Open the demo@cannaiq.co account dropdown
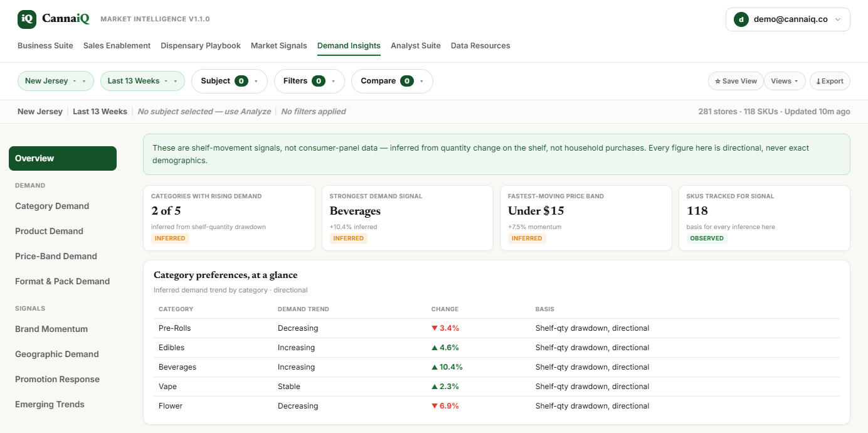Viewport: 868px width, 433px height. pyautogui.click(x=788, y=19)
